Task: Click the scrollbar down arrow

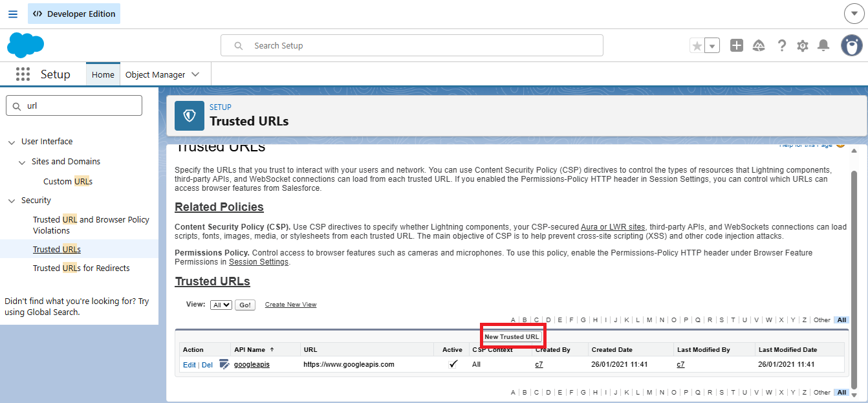Action: tap(854, 395)
